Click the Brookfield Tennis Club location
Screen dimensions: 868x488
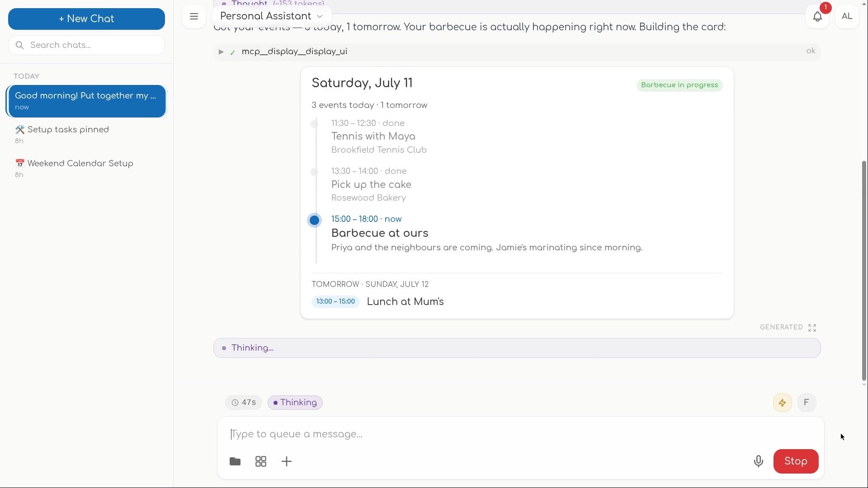click(379, 150)
